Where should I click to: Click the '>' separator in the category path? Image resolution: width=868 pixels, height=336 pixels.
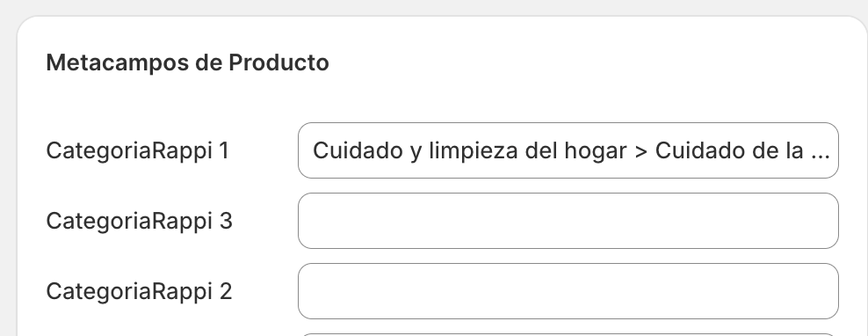[641, 151]
